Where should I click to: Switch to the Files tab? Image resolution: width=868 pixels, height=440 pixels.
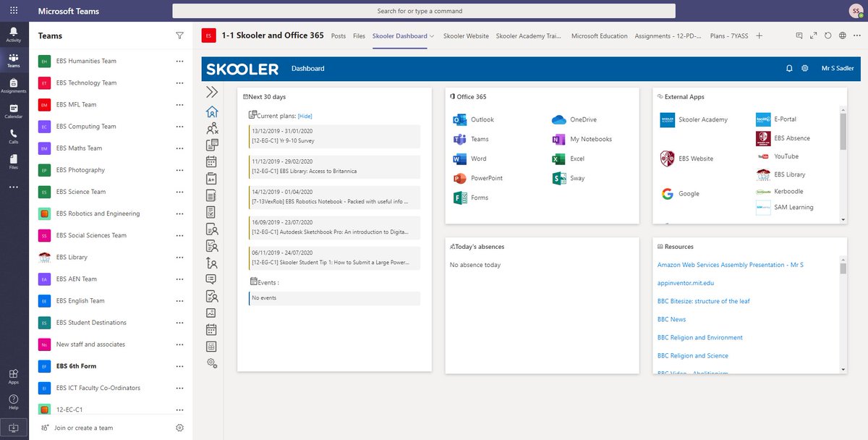click(359, 36)
